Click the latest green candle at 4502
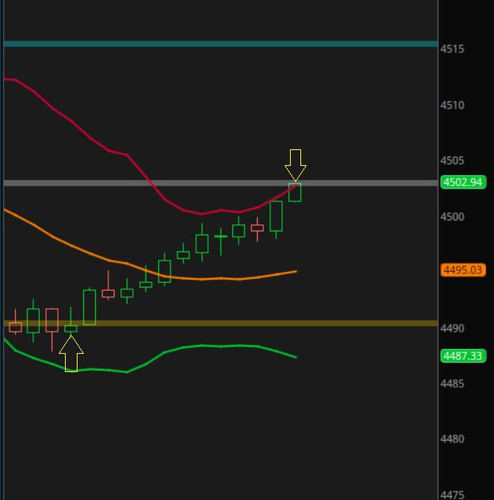The height and width of the screenshot is (500, 494). (x=295, y=192)
